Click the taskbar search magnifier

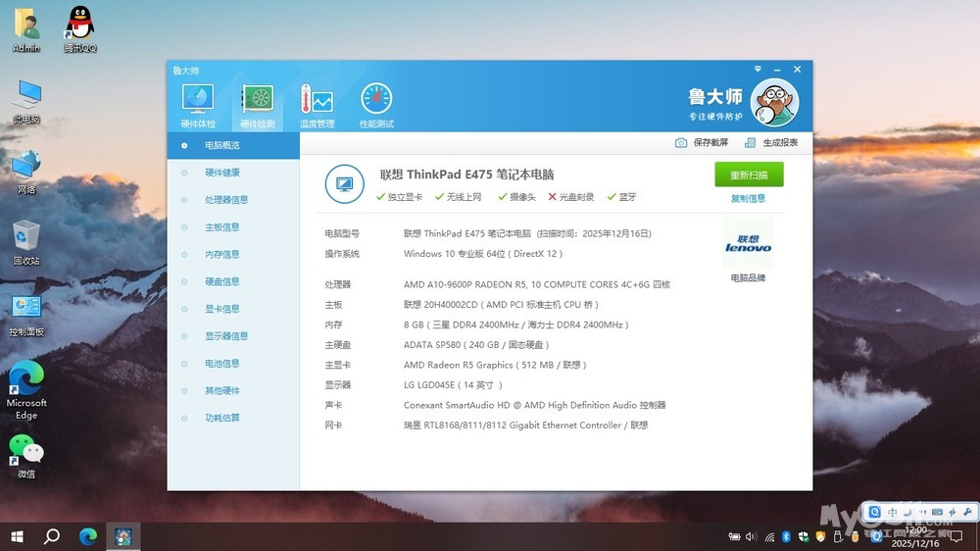coord(53,536)
